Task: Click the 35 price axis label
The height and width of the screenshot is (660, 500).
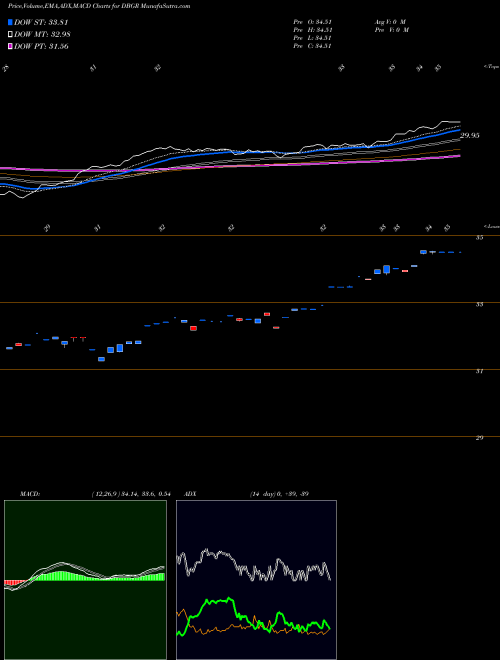Action: pyautogui.click(x=479, y=237)
